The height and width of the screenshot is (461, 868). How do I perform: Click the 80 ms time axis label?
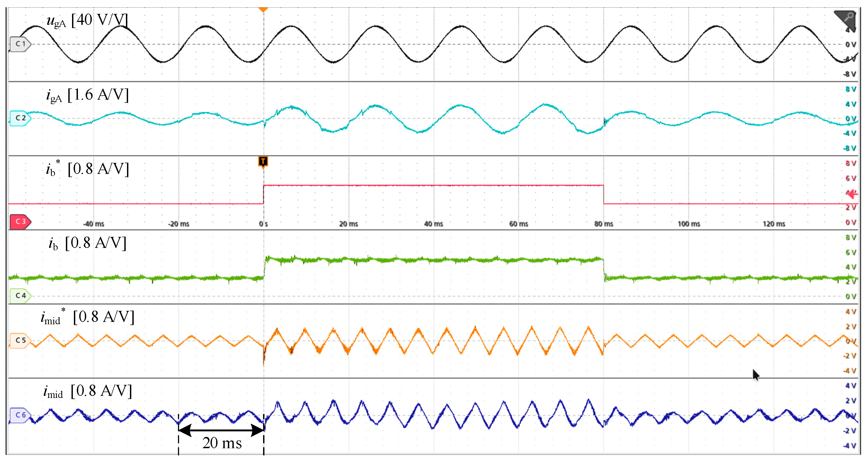tap(604, 224)
